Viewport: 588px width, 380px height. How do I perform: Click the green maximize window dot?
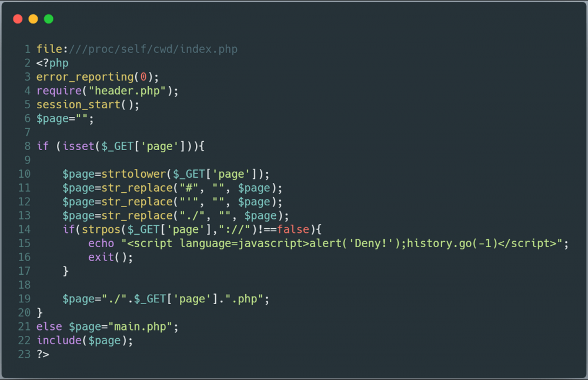(49, 19)
